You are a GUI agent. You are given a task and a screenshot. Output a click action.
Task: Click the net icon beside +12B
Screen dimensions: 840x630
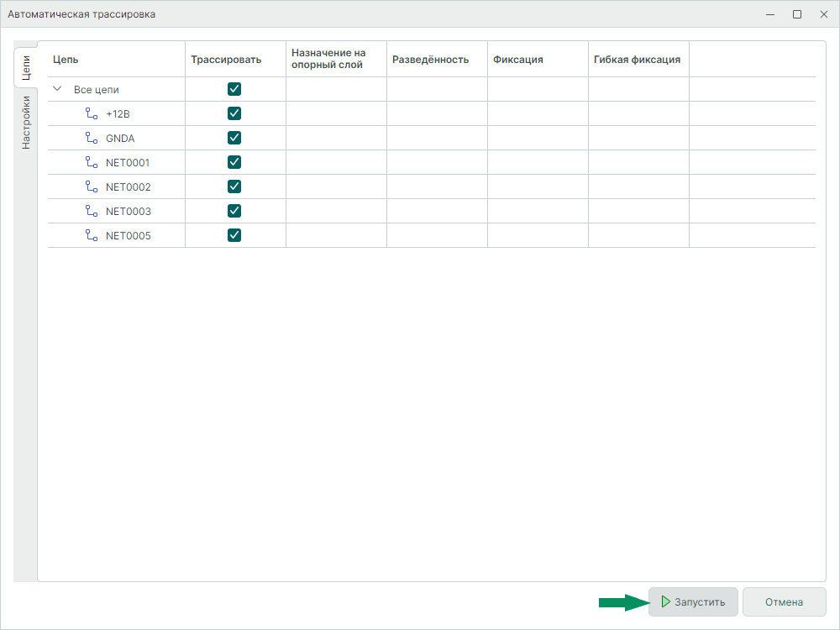coord(92,113)
